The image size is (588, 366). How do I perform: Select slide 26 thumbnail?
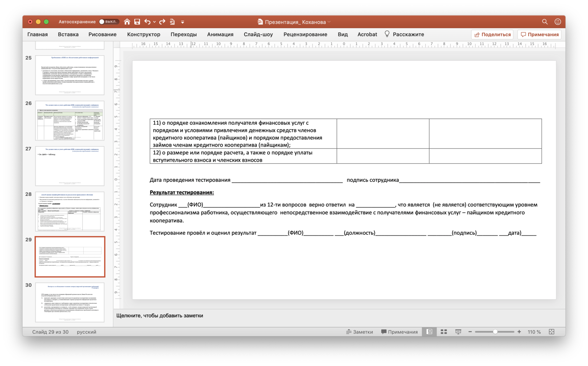pyautogui.click(x=70, y=120)
